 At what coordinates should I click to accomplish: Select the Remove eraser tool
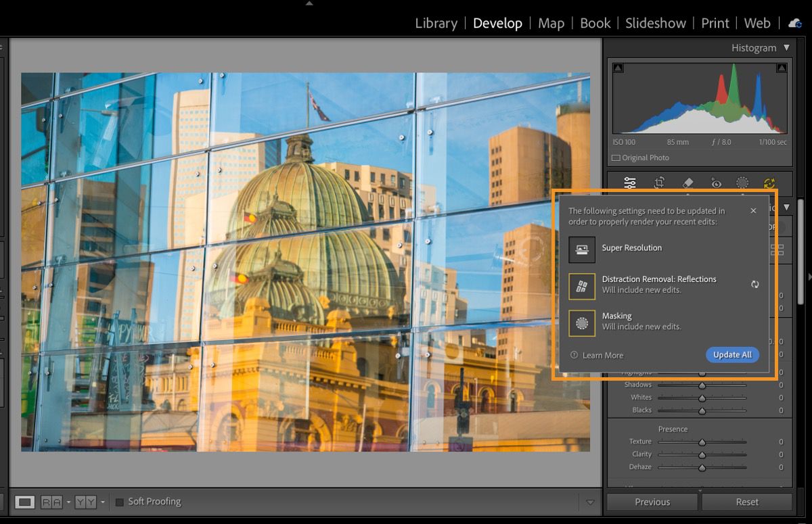687,183
